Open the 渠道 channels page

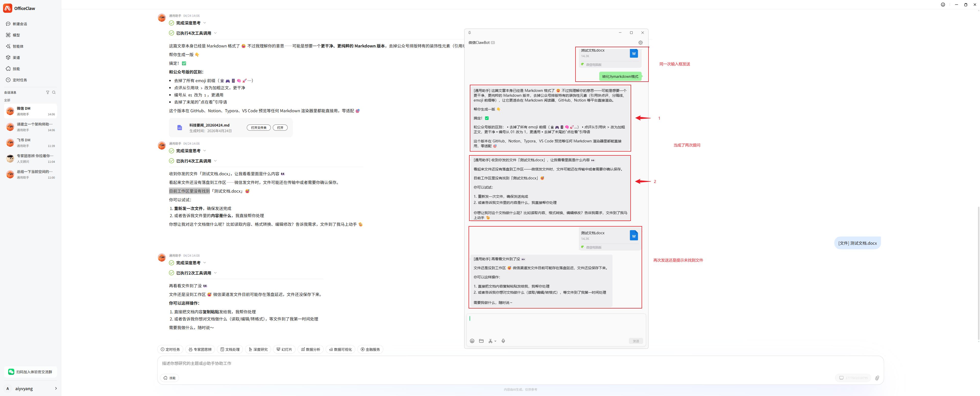pos(16,58)
